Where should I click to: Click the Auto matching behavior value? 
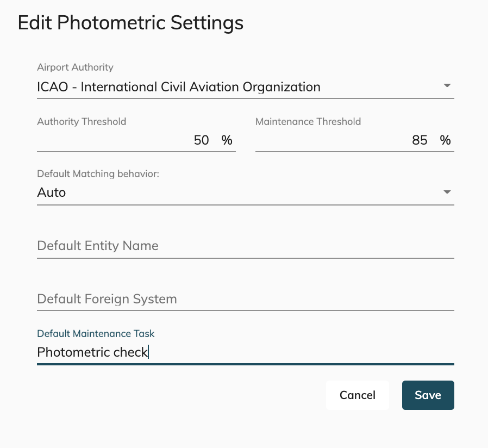[52, 192]
